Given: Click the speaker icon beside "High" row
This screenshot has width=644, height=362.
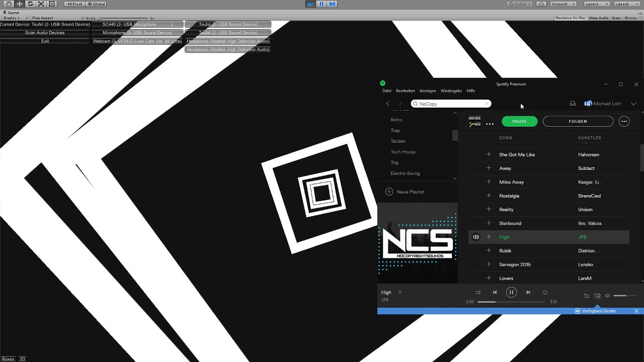Looking at the screenshot, I should 475,237.
